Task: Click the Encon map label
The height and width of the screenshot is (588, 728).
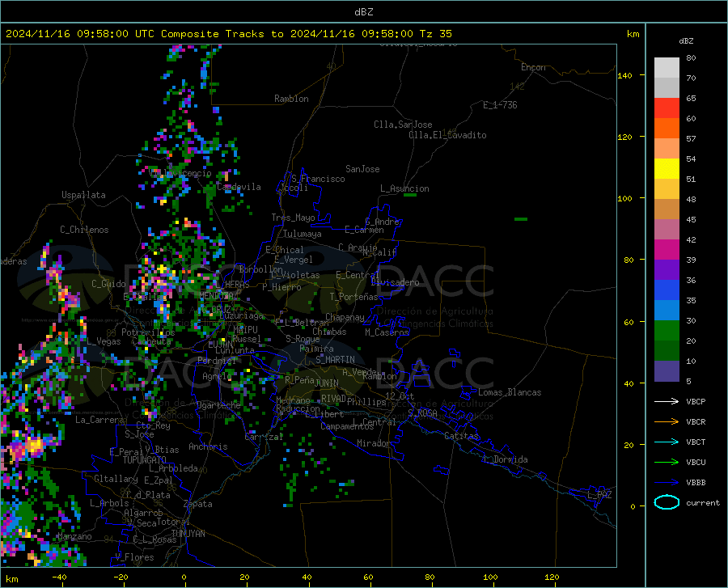Action: point(533,67)
